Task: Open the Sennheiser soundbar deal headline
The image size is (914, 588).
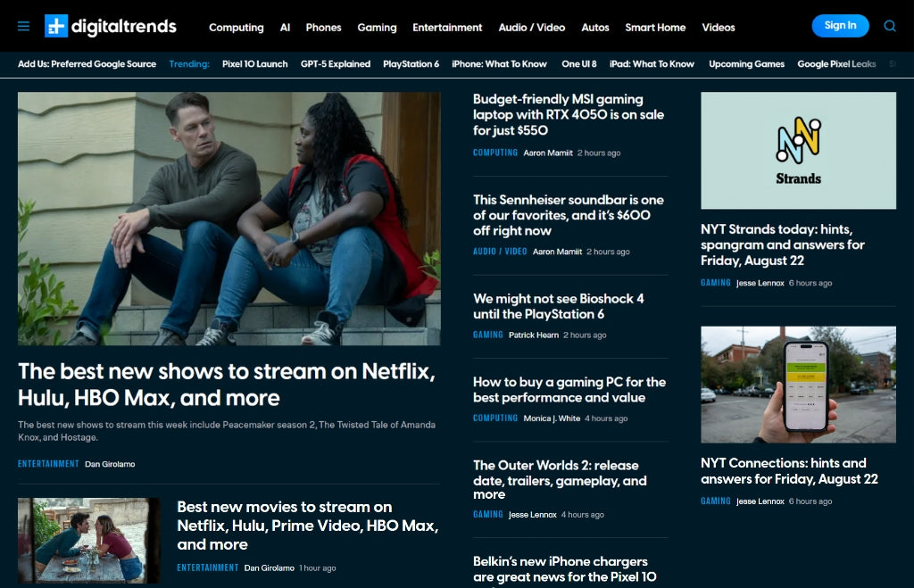Action: click(569, 215)
